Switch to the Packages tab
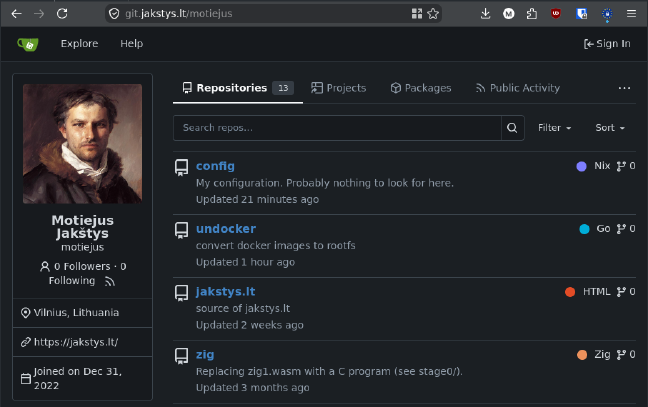Image resolution: width=648 pixels, height=407 pixels. (x=421, y=88)
